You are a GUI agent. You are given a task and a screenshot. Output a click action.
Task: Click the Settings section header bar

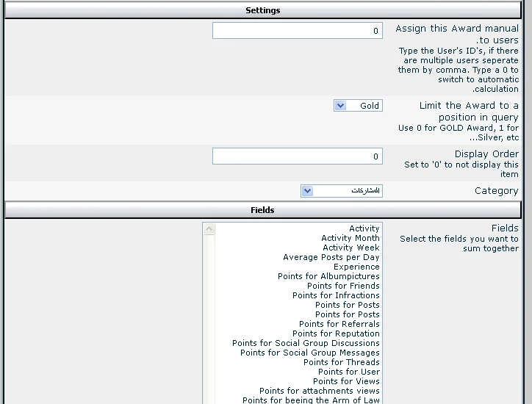pos(262,10)
